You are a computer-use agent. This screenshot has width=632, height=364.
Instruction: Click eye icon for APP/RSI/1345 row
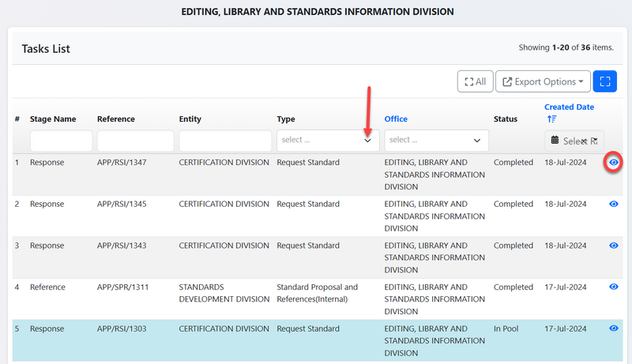[x=613, y=204]
